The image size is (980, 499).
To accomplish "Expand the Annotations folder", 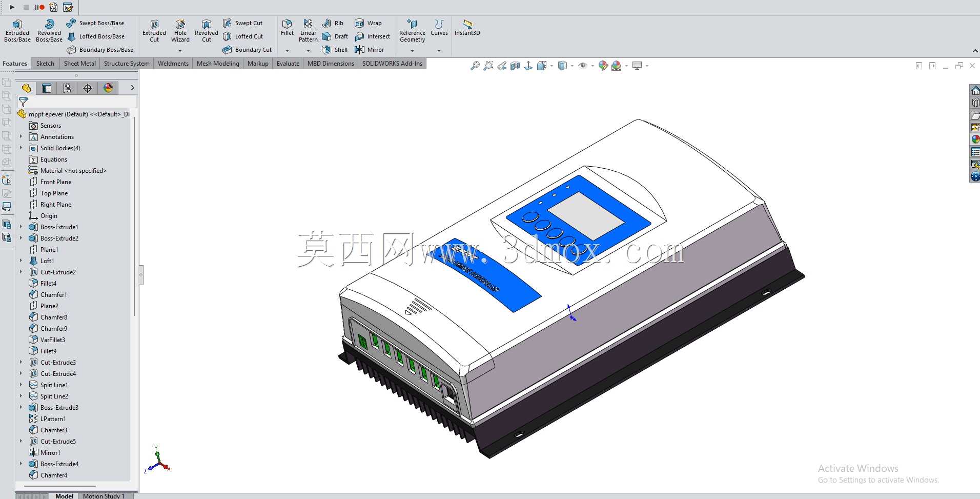I will pos(21,137).
